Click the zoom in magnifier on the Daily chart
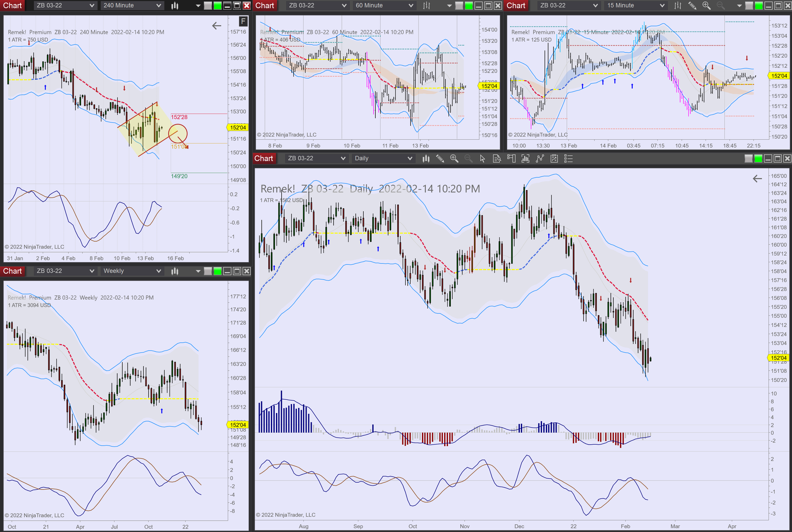This screenshot has height=532, width=792. point(454,158)
